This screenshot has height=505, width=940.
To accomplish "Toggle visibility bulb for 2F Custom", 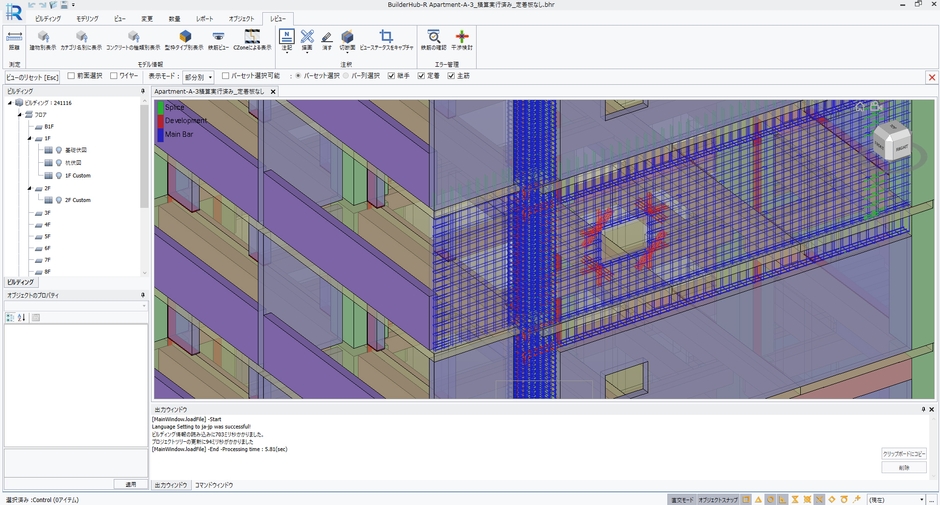I will click(x=59, y=200).
